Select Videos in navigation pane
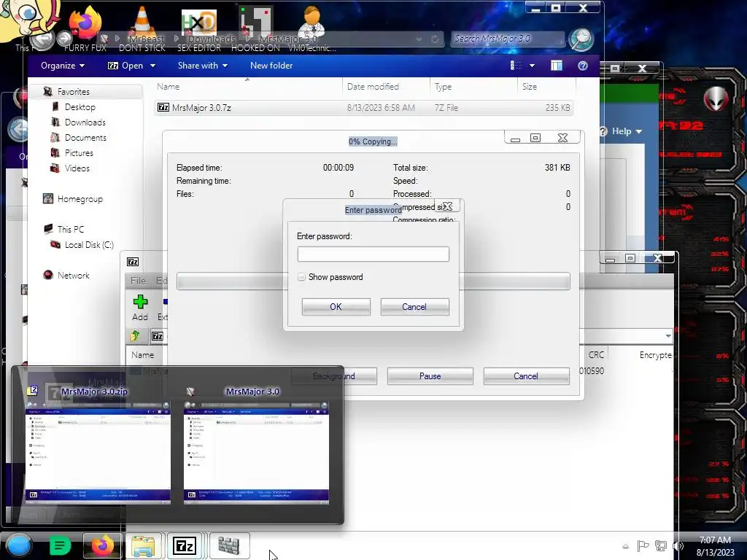Screen dimensions: 747x560 [77, 168]
